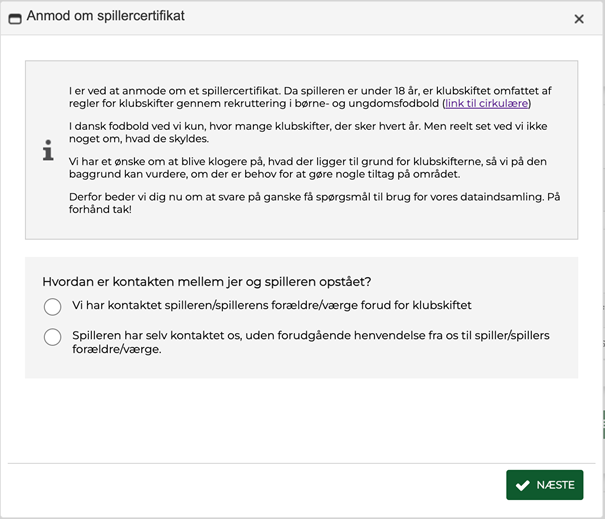The width and height of the screenshot is (605, 519).
Task: Click the information 'i' icon
Action: click(48, 151)
